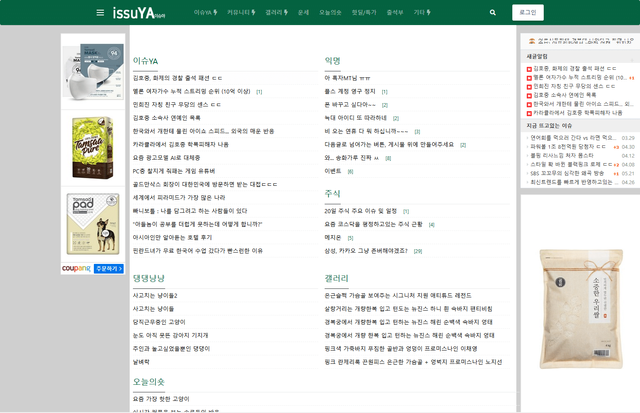
Task: Open the 오늘의옷 menu item
Action: [x=330, y=13]
